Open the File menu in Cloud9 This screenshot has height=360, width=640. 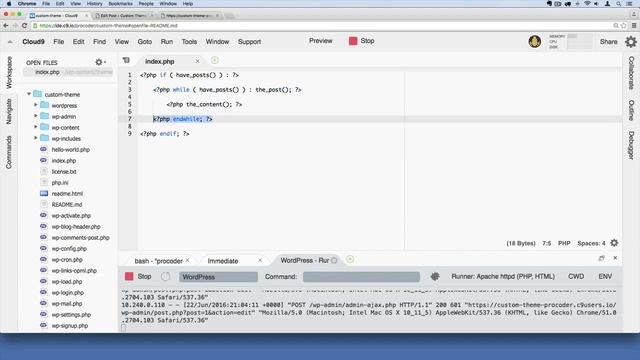[x=59, y=42]
